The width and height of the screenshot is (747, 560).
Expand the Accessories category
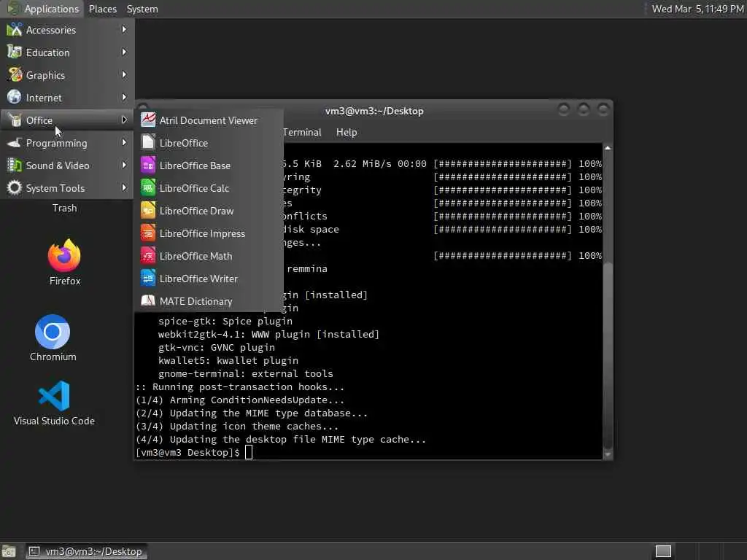tap(67, 30)
